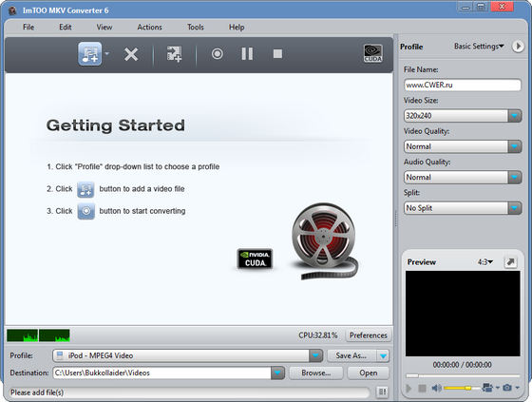Adjust the yellow preview volume slider
This screenshot has width=532, height=402.
(462, 388)
